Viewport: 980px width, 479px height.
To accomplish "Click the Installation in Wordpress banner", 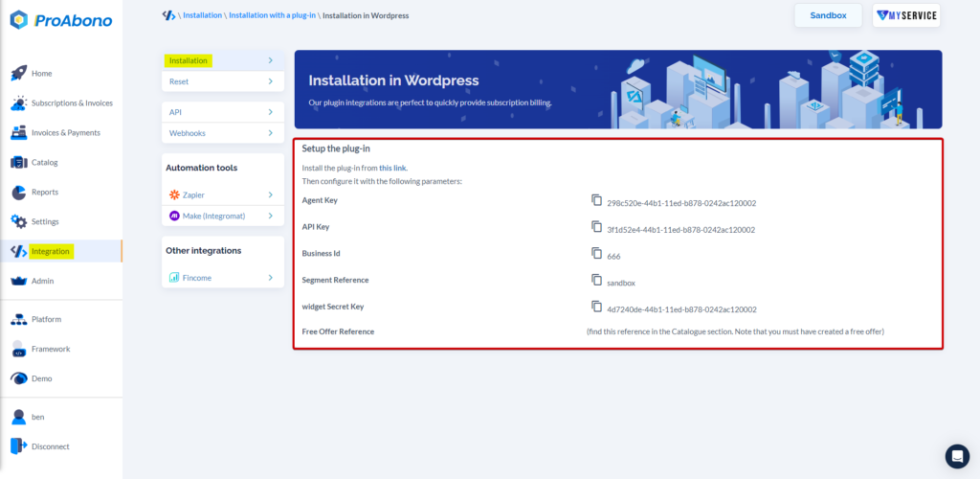I will tap(618, 89).
